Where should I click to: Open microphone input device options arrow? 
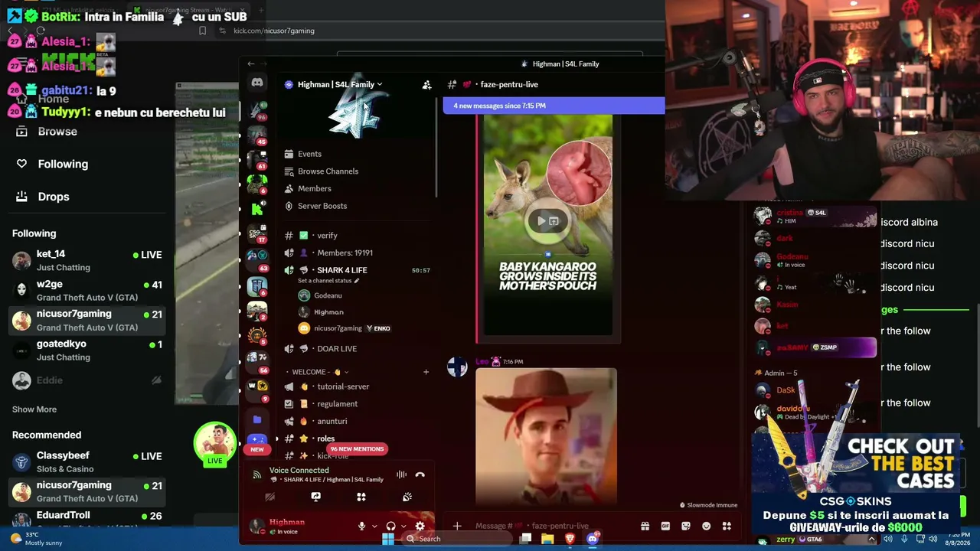point(374,527)
